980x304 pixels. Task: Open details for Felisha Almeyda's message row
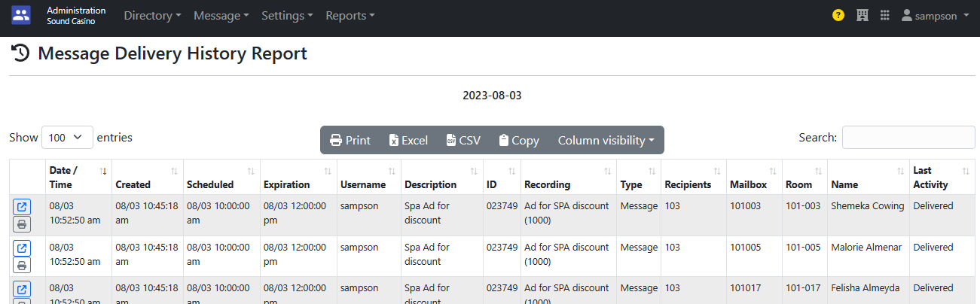point(22,289)
